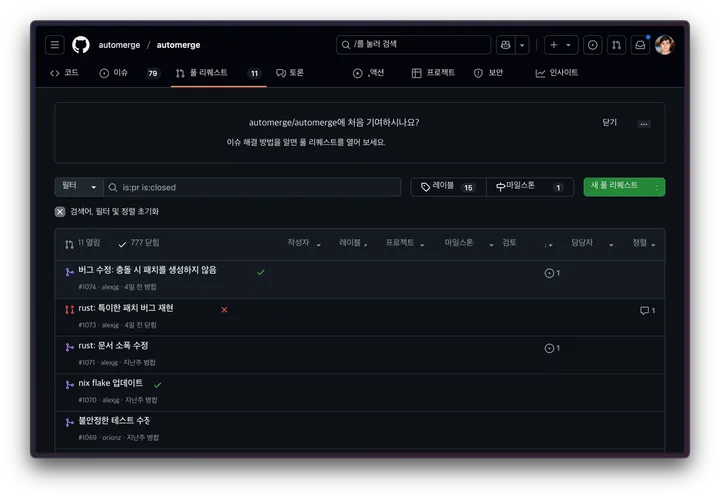Expand the Copilot dropdown arrow
Image resolution: width=720 pixels, height=498 pixels.
(522, 45)
